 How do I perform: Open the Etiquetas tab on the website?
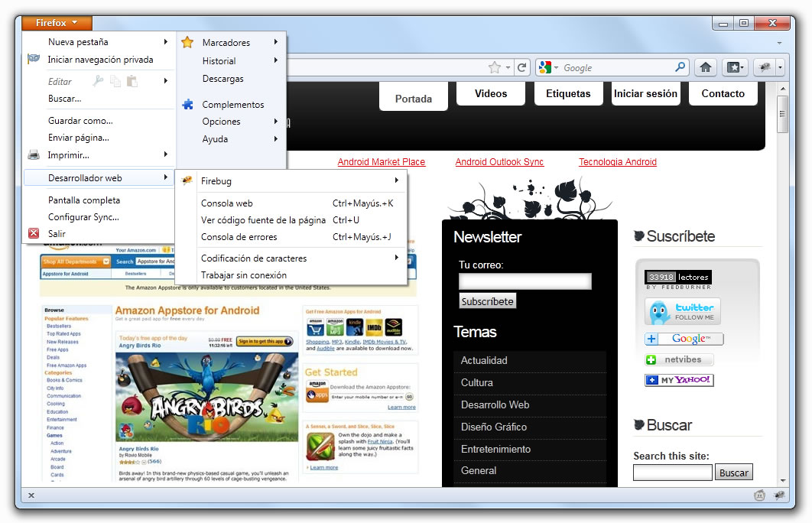click(568, 94)
